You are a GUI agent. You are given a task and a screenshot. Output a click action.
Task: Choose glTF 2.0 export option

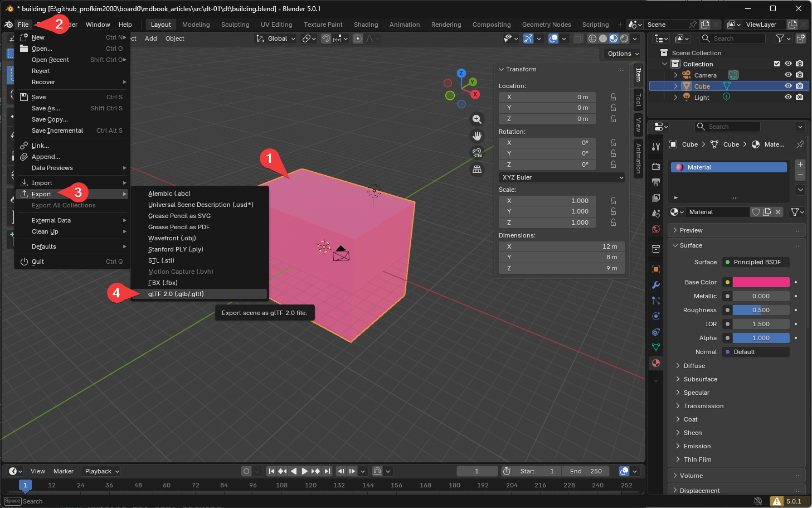176,294
